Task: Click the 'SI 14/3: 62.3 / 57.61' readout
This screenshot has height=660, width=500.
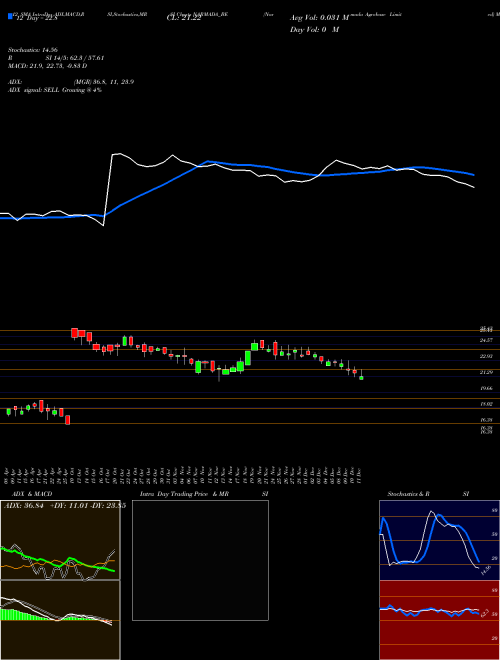Action: 75,58
